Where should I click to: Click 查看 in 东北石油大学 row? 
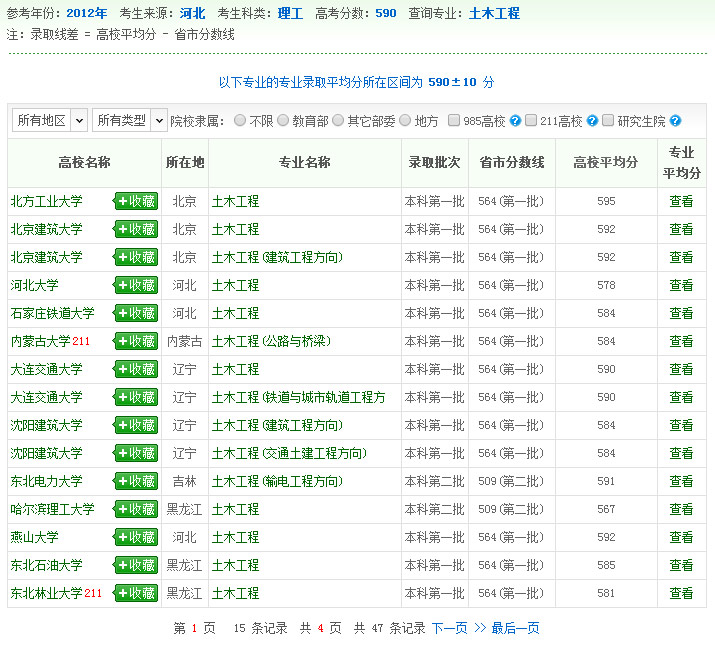[681, 565]
